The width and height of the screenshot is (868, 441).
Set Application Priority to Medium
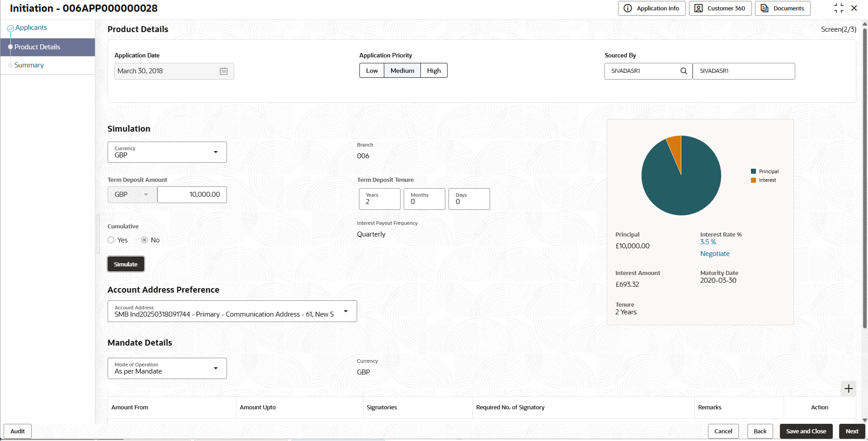pyautogui.click(x=402, y=71)
